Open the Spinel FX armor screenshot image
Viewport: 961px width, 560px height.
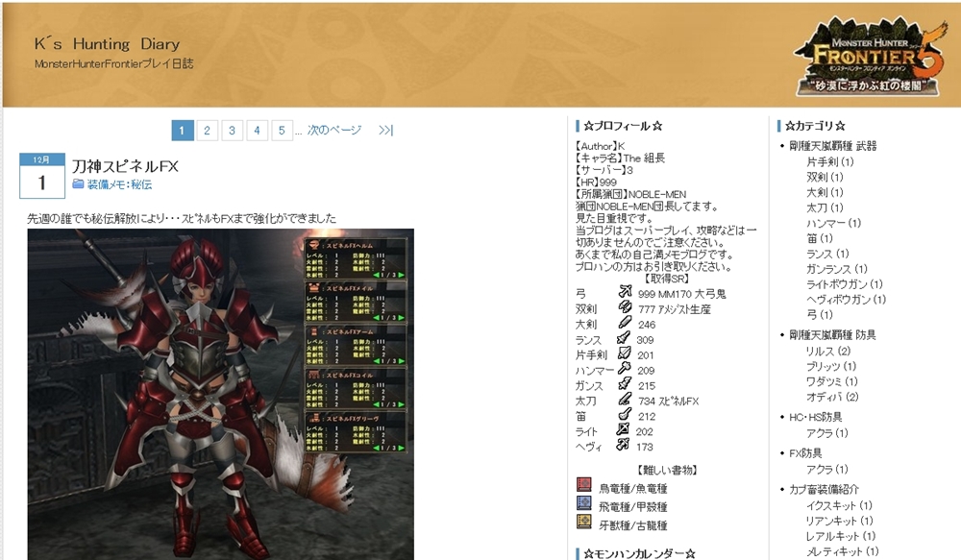coord(221,394)
